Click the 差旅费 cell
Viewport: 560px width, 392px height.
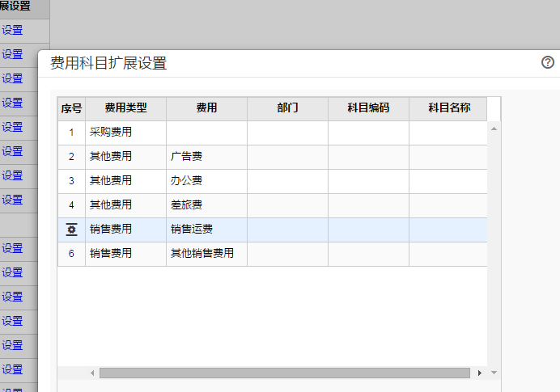[x=206, y=205]
